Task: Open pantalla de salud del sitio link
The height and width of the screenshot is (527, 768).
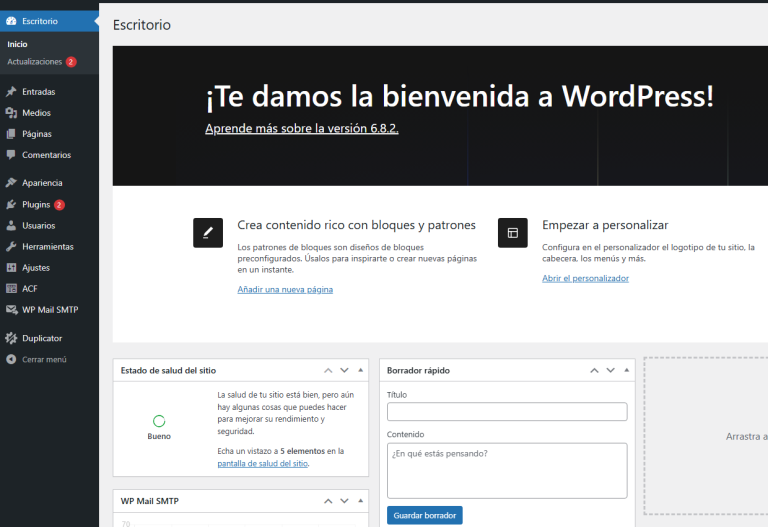Action: (263, 463)
